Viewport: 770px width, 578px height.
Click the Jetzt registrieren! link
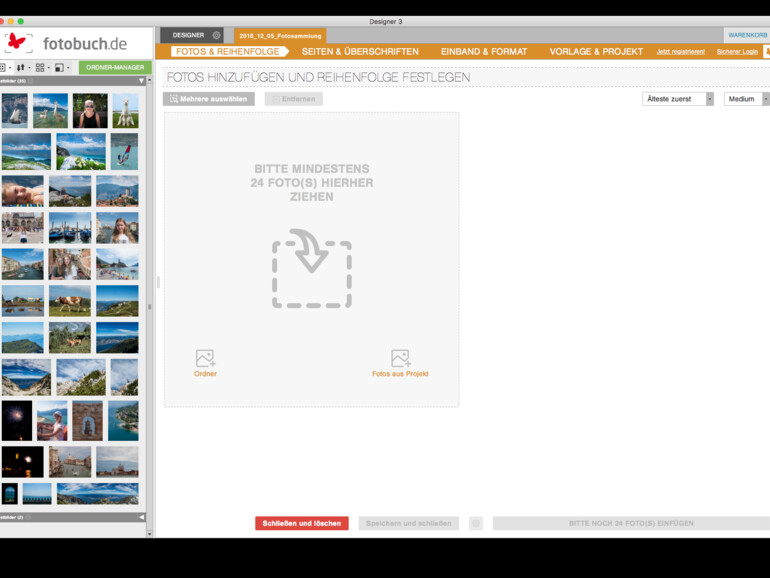(681, 52)
